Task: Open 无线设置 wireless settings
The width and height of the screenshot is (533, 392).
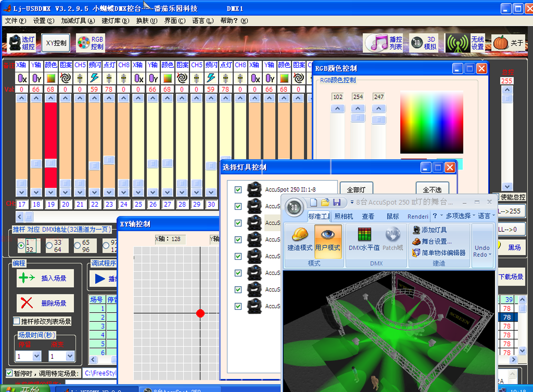Action: (x=465, y=43)
